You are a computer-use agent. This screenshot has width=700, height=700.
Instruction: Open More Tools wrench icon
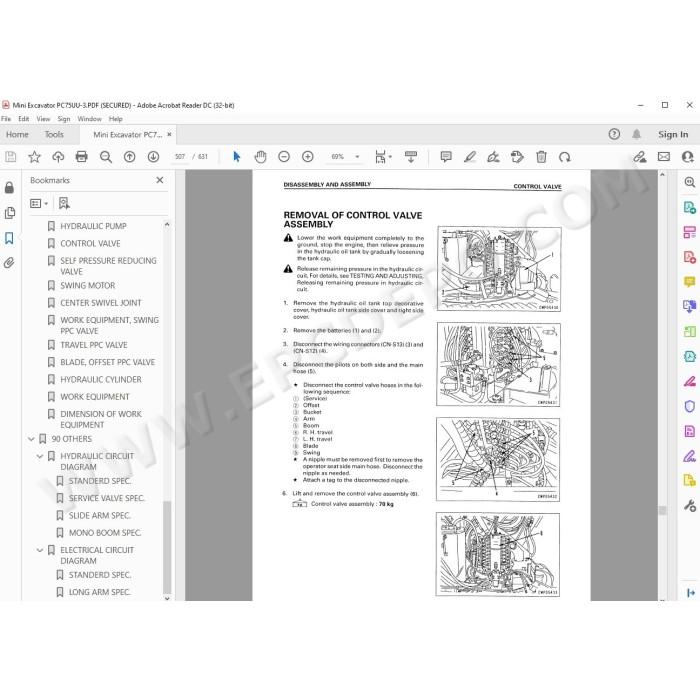coord(690,506)
